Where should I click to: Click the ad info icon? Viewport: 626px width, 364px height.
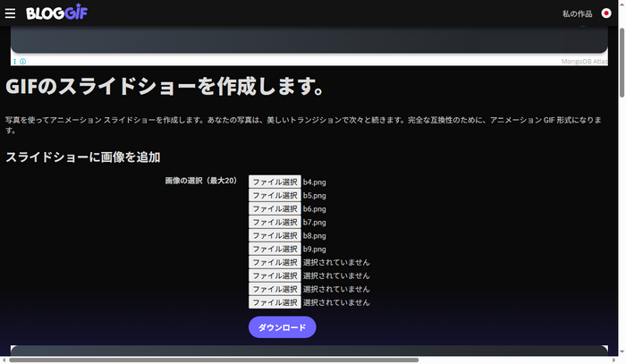tap(22, 62)
